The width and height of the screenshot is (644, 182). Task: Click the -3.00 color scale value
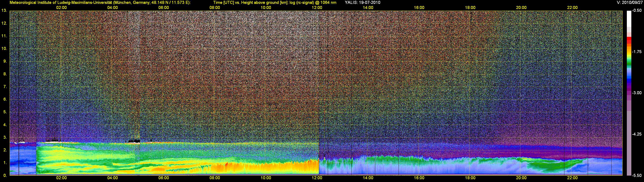tap(637, 93)
